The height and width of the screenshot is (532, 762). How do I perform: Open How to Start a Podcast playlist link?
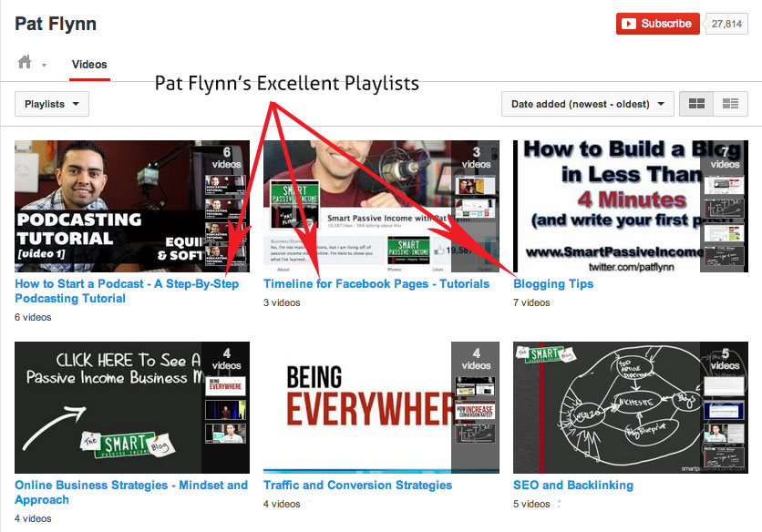click(x=127, y=291)
